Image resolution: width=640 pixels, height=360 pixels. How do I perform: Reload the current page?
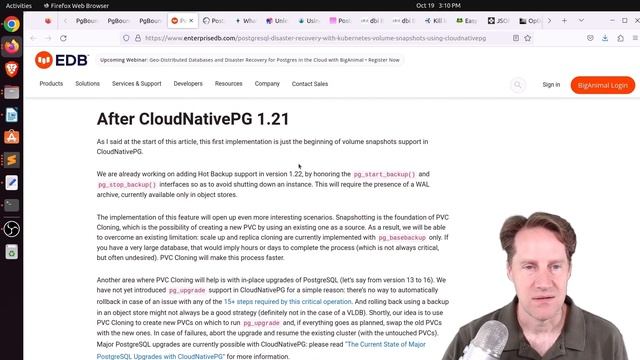point(63,38)
